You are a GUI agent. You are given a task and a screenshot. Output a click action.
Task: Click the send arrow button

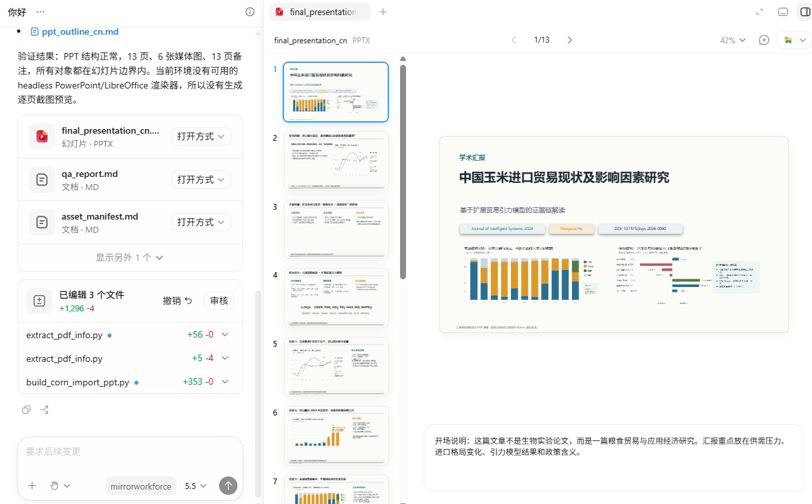pos(228,486)
